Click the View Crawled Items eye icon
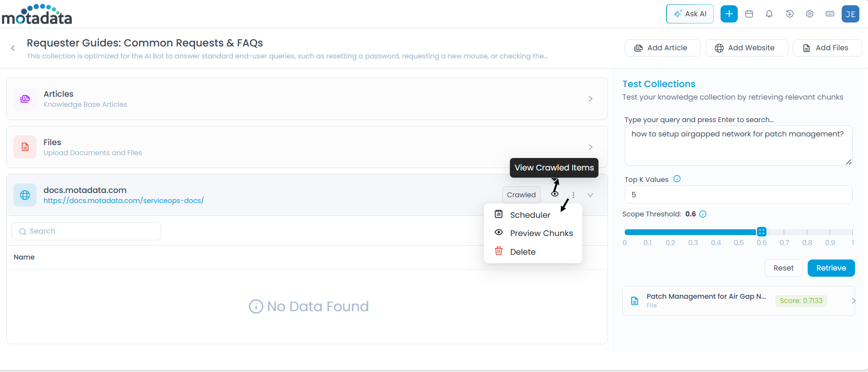The height and width of the screenshot is (372, 868). (554, 194)
